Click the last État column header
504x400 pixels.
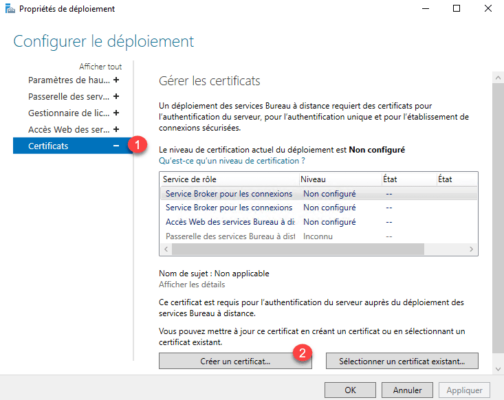[457, 179]
